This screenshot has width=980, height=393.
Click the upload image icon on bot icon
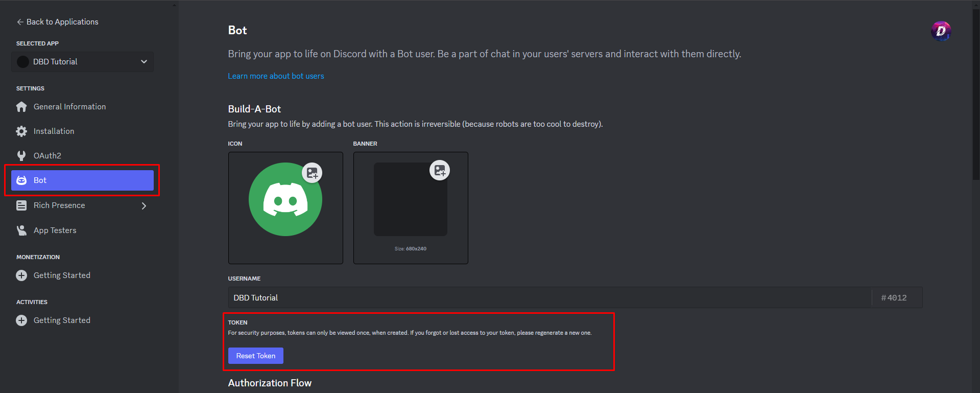pyautogui.click(x=312, y=173)
